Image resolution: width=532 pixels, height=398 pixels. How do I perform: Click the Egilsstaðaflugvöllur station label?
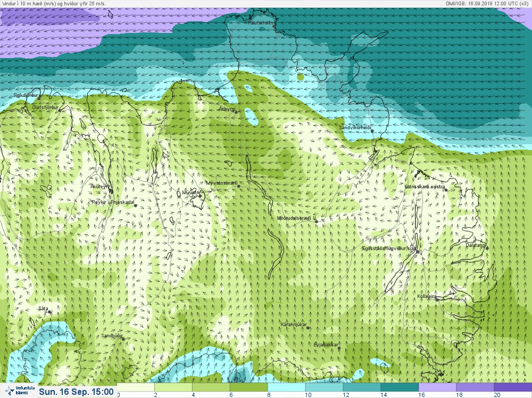tap(389, 248)
